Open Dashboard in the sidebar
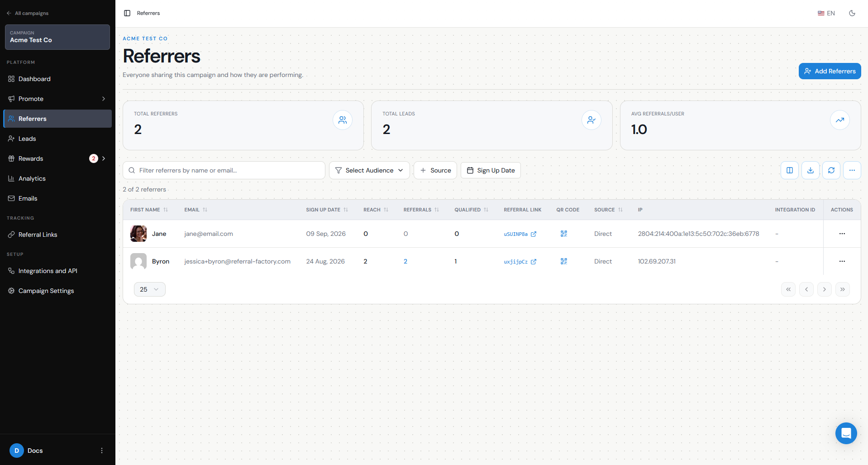 [x=57, y=79]
